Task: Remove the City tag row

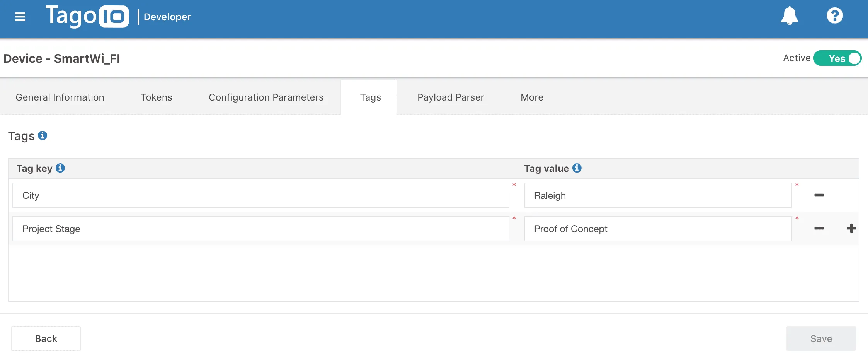Action: 819,195
